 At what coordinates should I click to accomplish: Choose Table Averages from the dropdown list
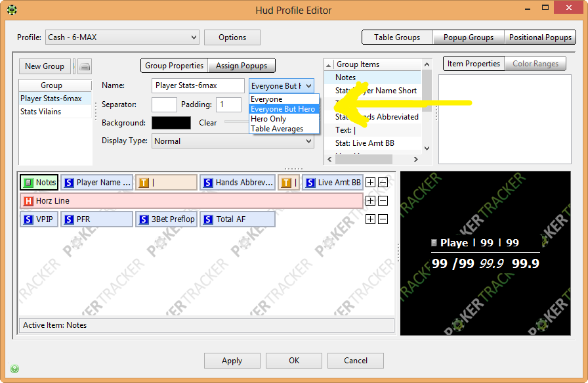(285, 128)
